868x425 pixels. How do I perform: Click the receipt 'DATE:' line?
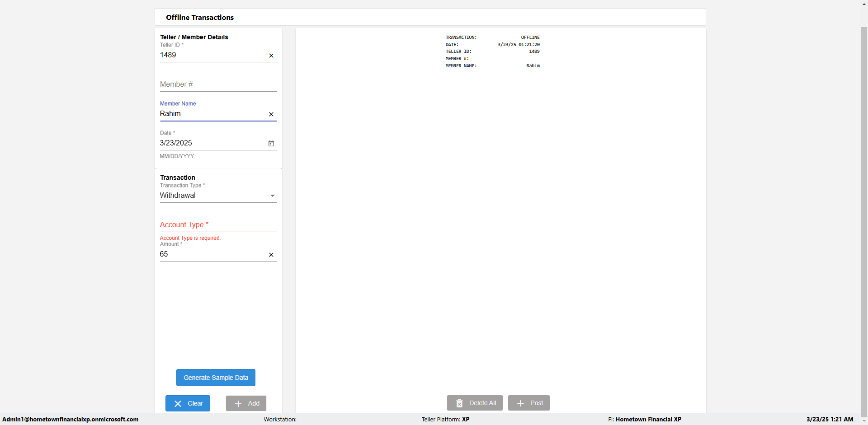493,45
